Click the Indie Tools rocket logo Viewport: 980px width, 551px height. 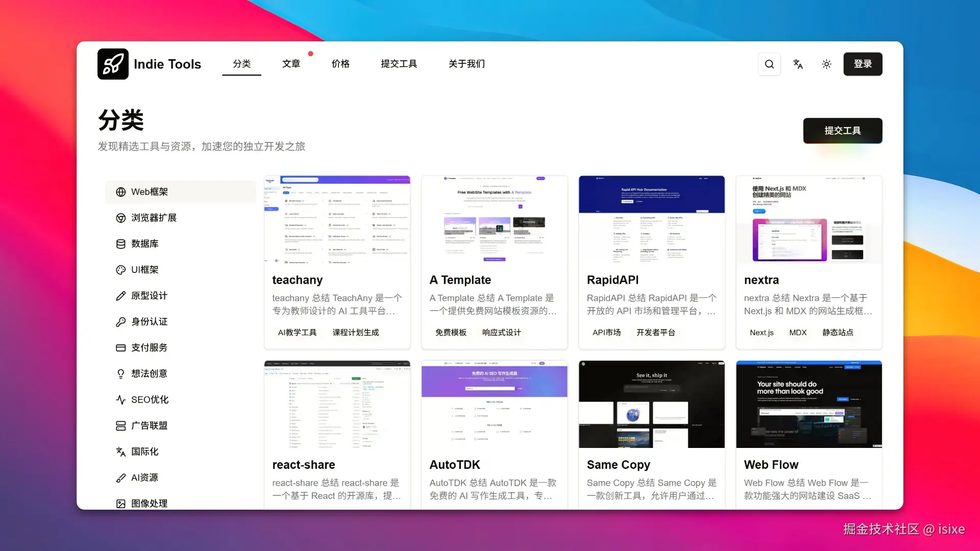pyautogui.click(x=113, y=64)
